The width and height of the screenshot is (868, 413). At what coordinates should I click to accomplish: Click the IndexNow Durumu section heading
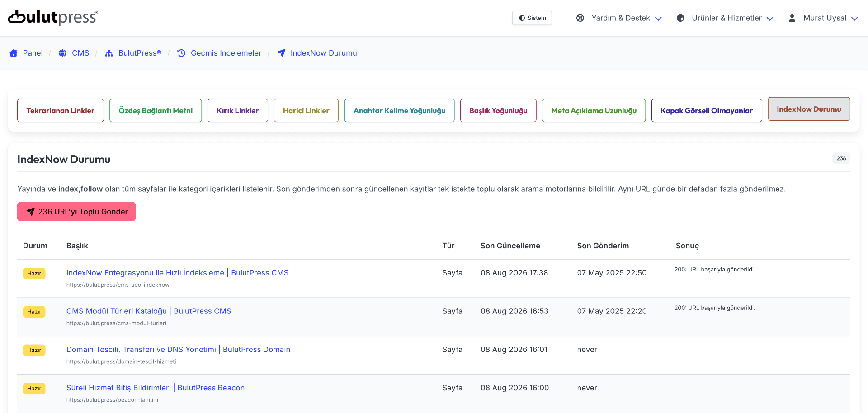[64, 159]
